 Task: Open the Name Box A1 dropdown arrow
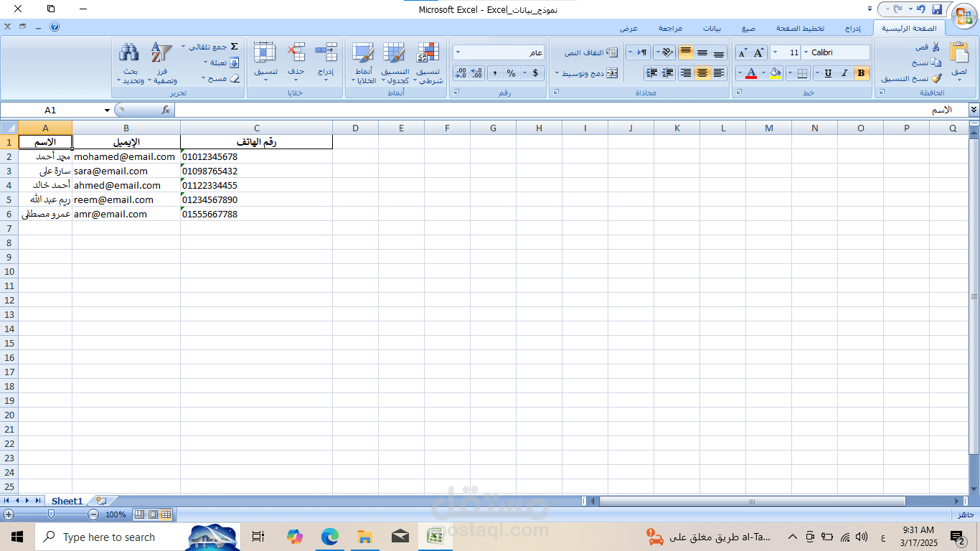(108, 110)
